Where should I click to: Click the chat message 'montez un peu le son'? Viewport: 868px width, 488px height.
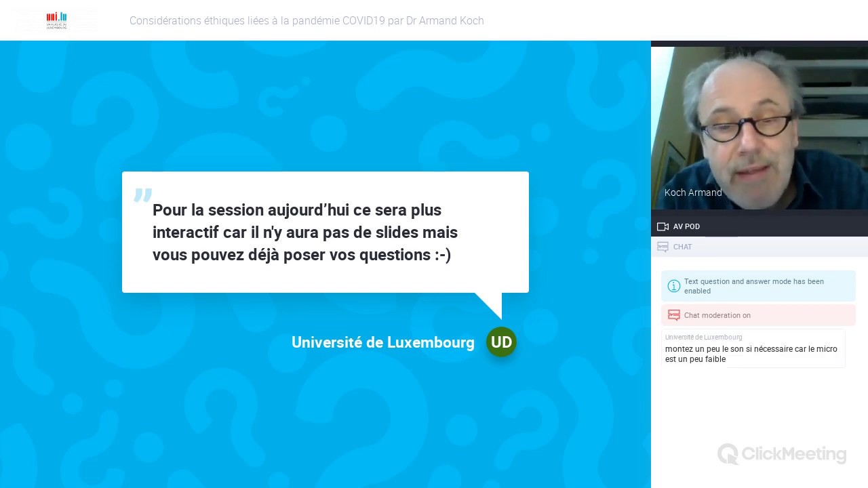[x=751, y=354]
